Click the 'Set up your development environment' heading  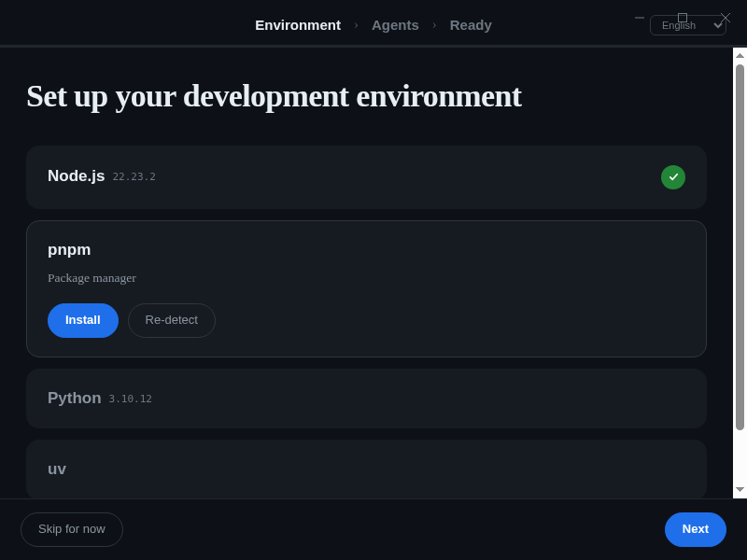coord(274,97)
